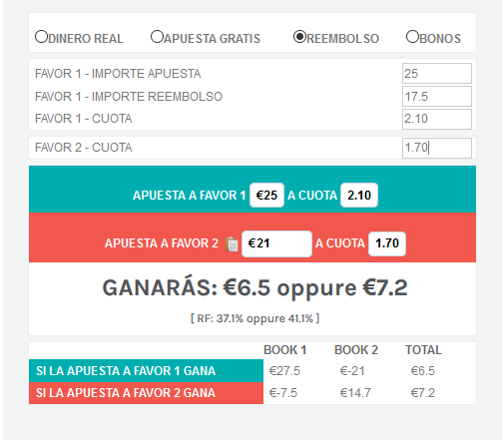Click the €25 stake box in teal banner
The width and height of the screenshot is (504, 440).
[x=266, y=196]
